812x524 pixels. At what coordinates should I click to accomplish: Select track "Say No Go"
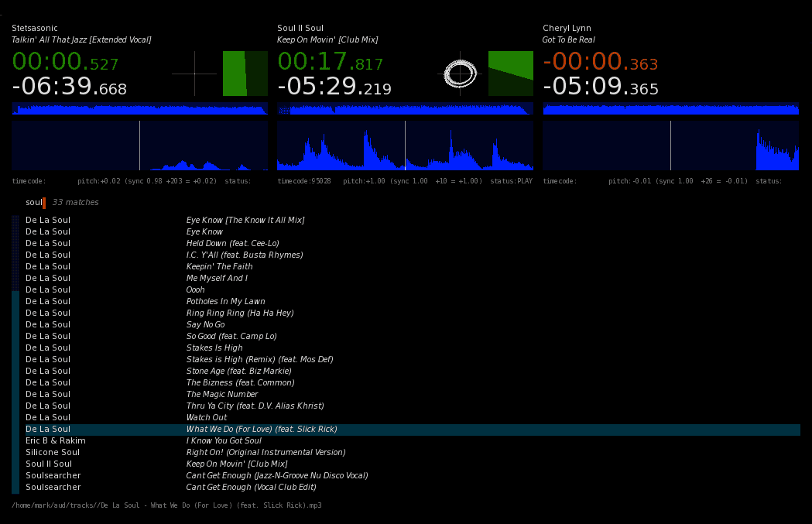tap(206, 324)
